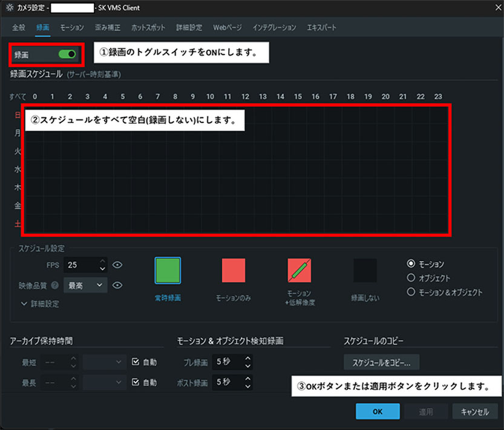Select the hour 0 column header
Screen dimensions: 504x430
coord(34,96)
